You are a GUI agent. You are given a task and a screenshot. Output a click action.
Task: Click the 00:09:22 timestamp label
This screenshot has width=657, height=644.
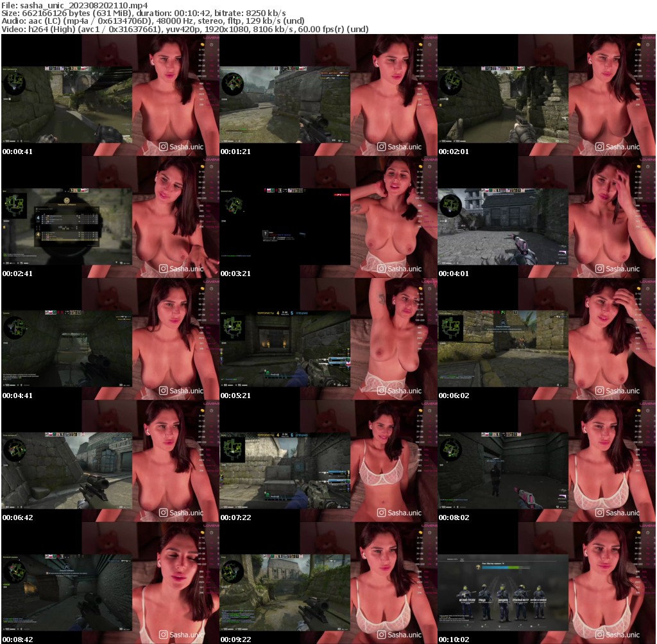coord(235,640)
